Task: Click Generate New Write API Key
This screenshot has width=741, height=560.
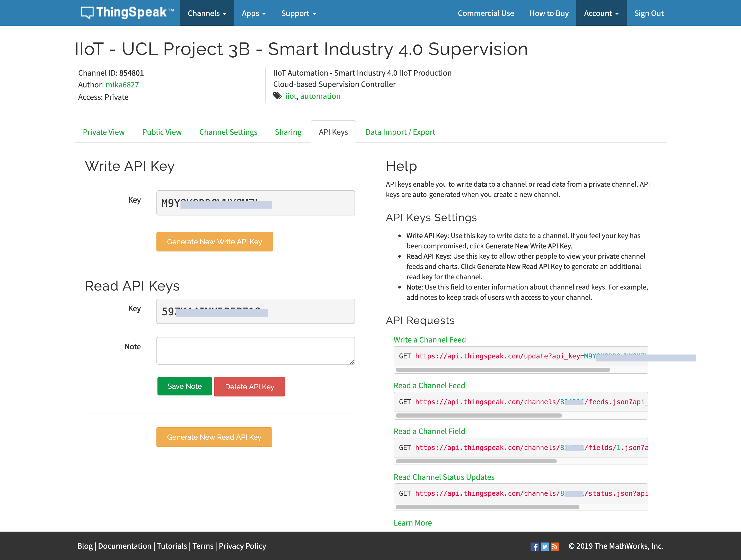Action: [215, 242]
